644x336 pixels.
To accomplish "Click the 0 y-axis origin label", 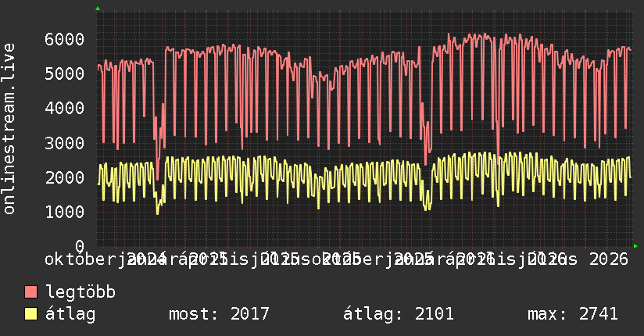I will [x=80, y=246].
